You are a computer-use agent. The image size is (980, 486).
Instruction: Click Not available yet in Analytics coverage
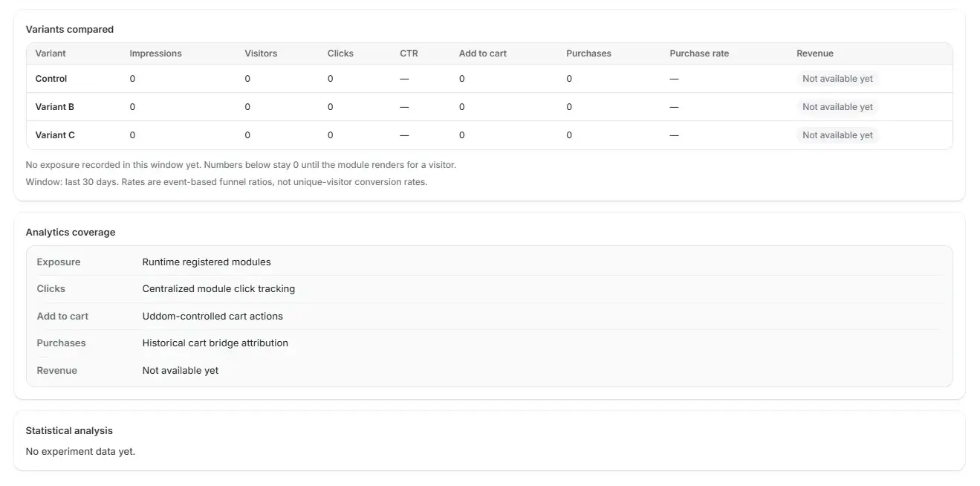click(x=181, y=371)
